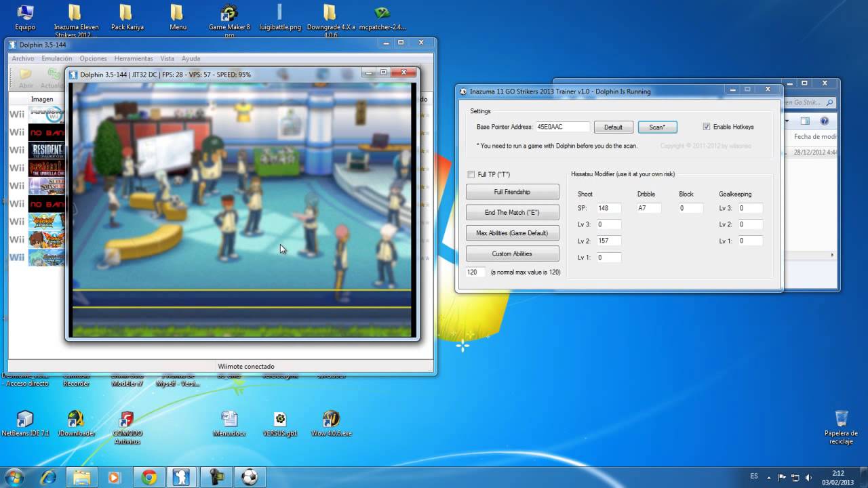The image size is (868, 488).
Task: Switch to Google Chrome in taskbar
Action: (149, 477)
